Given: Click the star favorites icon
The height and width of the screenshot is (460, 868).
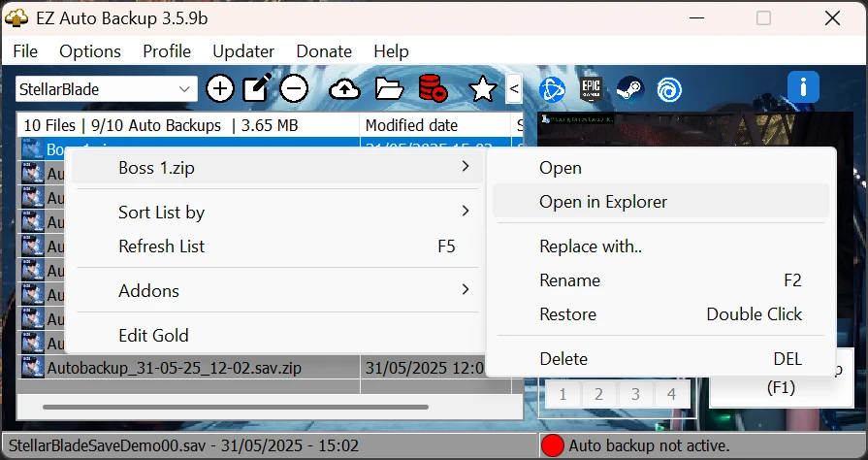Looking at the screenshot, I should click(482, 88).
